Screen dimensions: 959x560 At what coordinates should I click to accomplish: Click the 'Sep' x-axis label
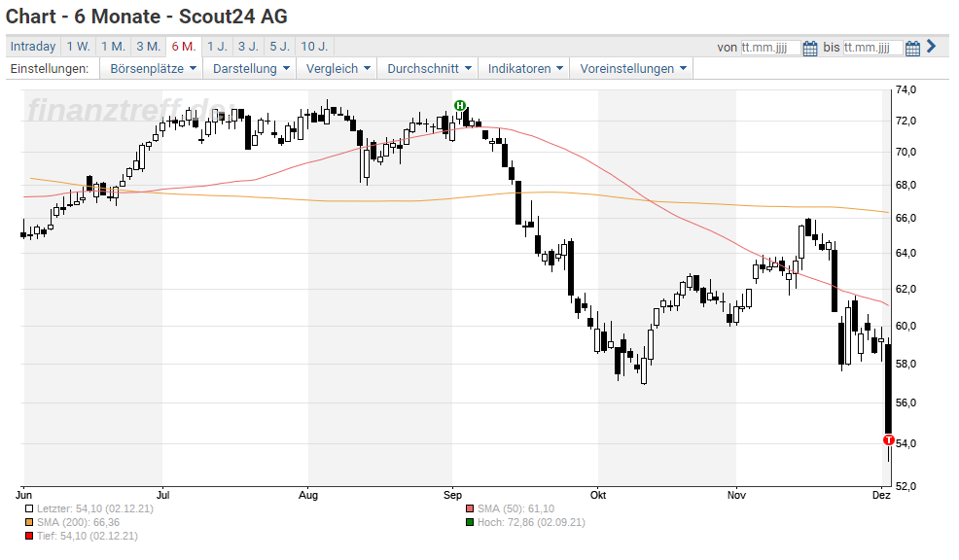click(x=452, y=495)
